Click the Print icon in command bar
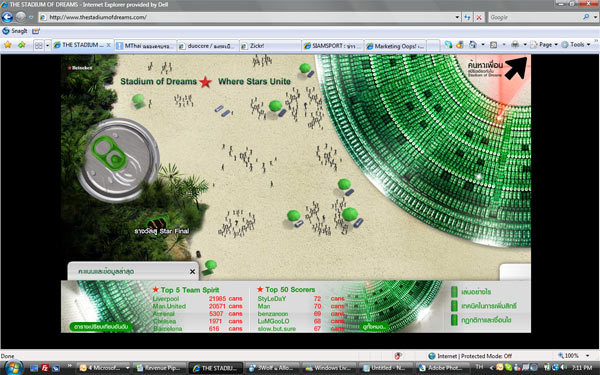 pos(515,45)
